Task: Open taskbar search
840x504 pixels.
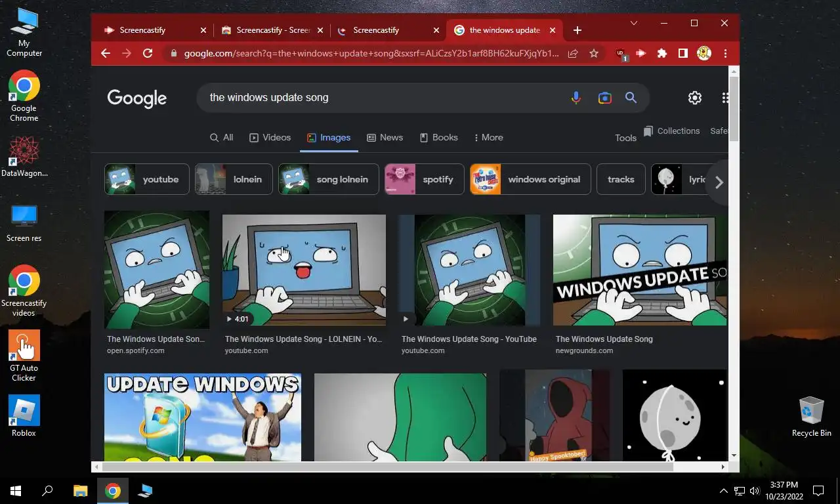Action: tap(47, 490)
